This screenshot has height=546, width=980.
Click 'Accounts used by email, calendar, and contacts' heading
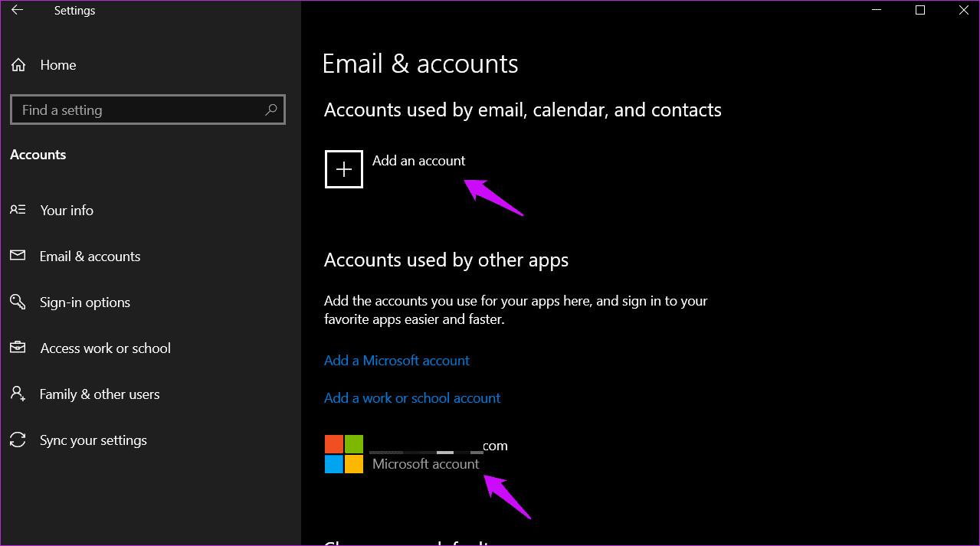pos(523,110)
